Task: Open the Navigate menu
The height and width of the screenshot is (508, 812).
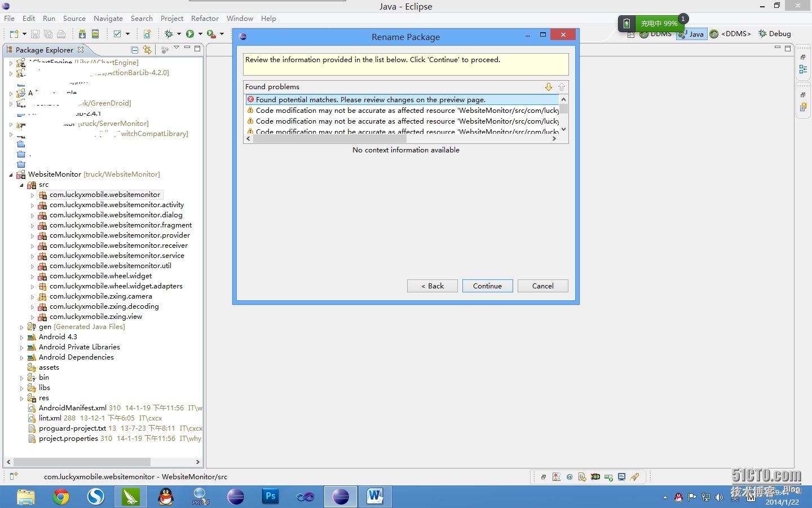Action: pos(108,19)
